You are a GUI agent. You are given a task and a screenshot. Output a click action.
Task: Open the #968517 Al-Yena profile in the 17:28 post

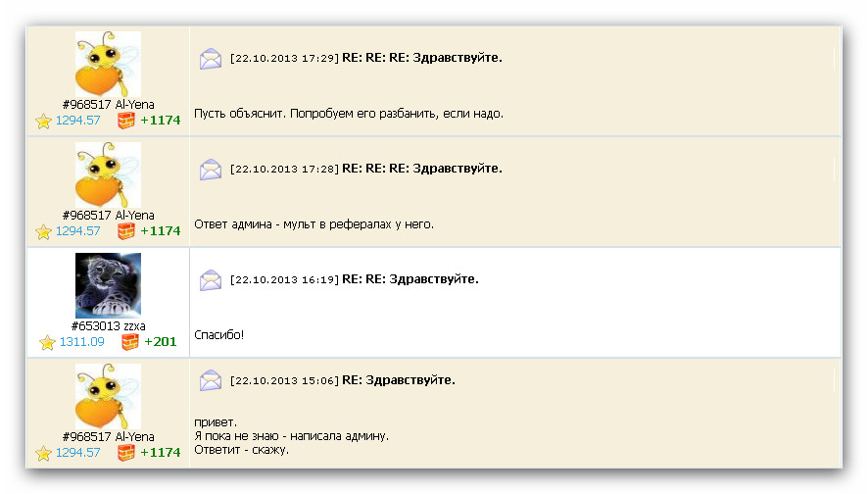108,216
